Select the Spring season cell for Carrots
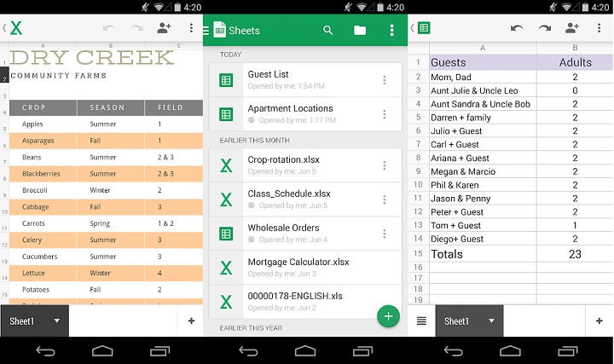Image resolution: width=614 pixels, height=364 pixels. coord(111,223)
